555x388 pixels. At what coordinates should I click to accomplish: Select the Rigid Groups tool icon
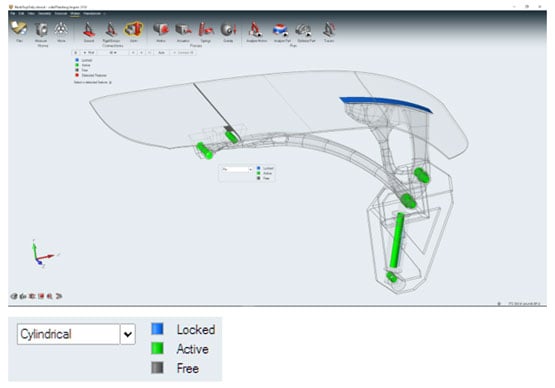tap(111, 30)
